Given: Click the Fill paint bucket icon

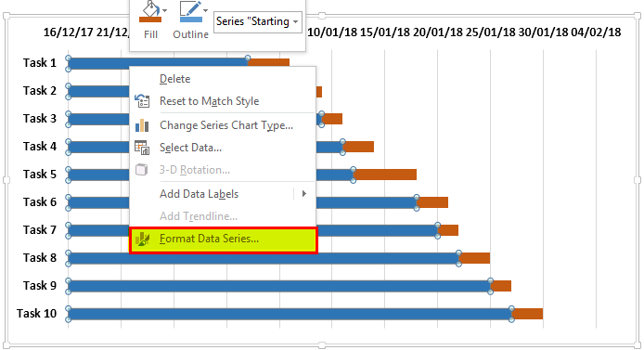Looking at the screenshot, I should 150,11.
